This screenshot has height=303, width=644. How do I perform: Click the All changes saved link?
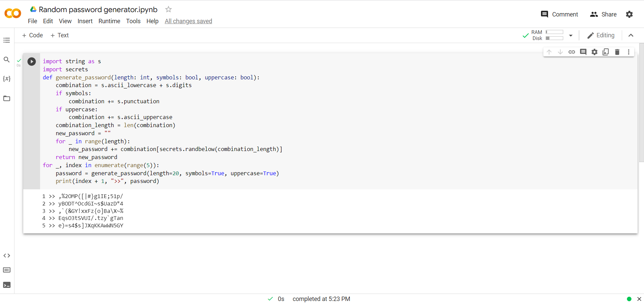tap(189, 21)
